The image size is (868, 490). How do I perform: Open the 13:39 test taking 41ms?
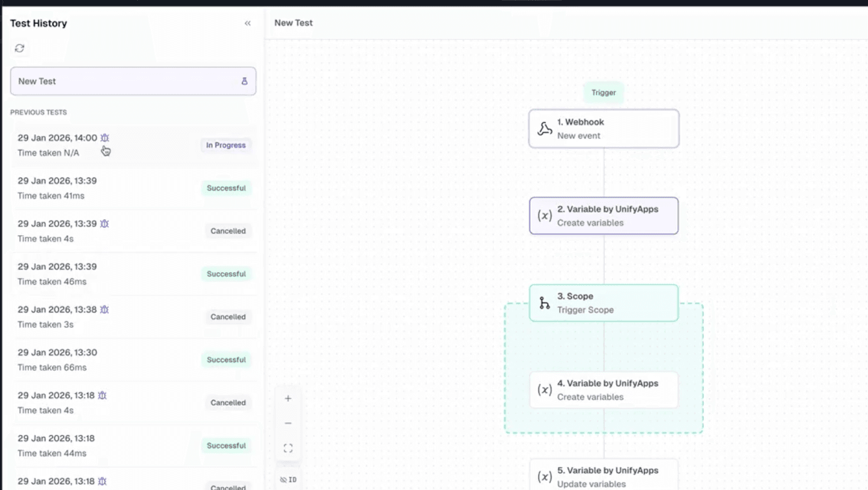click(133, 189)
